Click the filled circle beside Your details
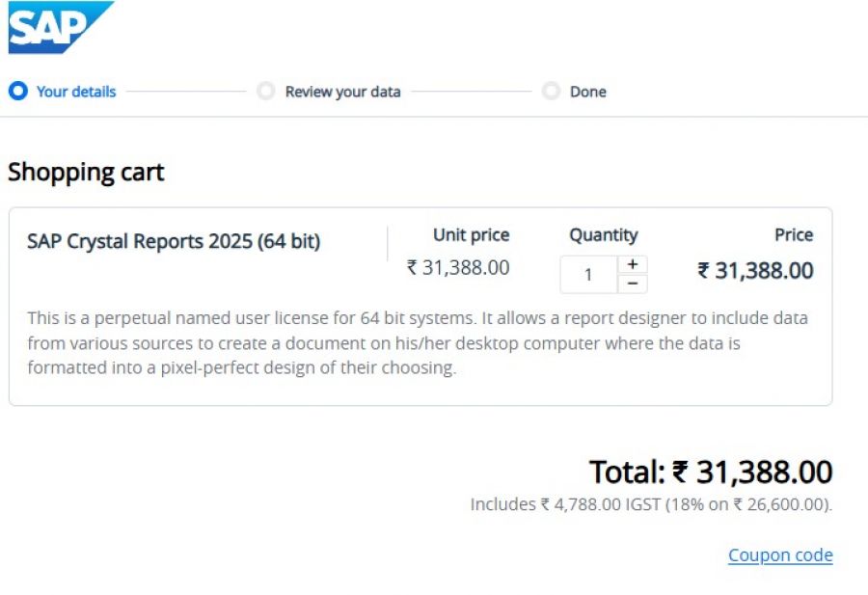This screenshot has height=595, width=868. (x=18, y=91)
